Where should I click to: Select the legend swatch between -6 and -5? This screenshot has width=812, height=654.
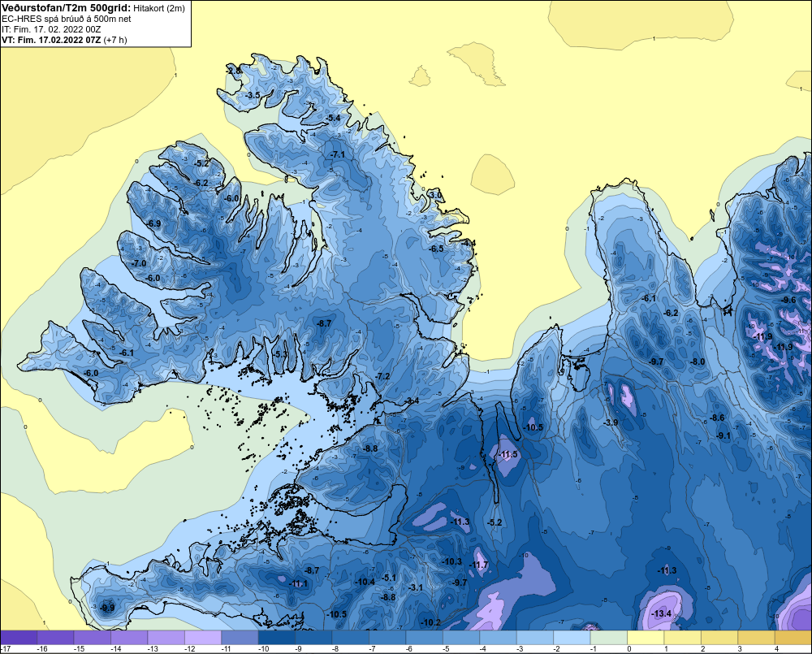click(x=425, y=638)
